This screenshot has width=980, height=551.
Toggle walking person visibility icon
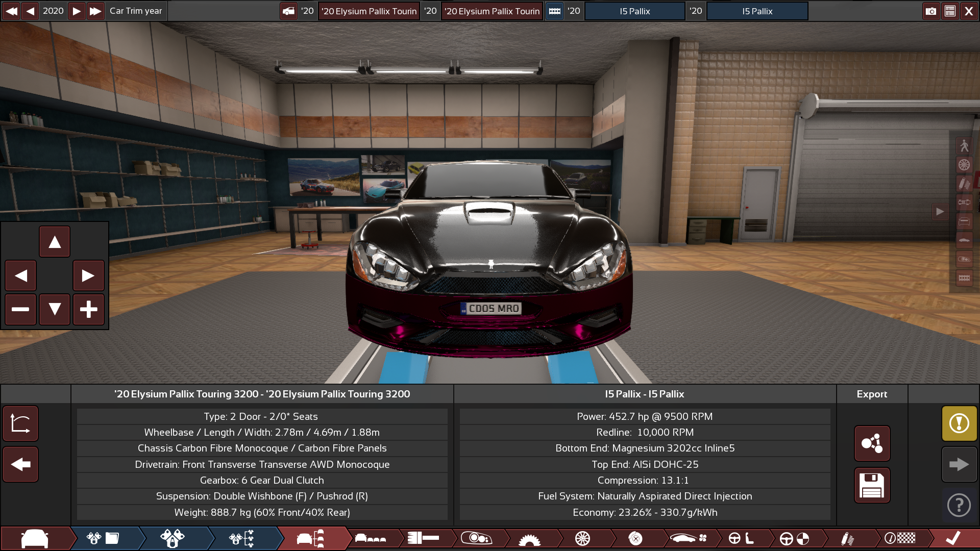(x=964, y=146)
